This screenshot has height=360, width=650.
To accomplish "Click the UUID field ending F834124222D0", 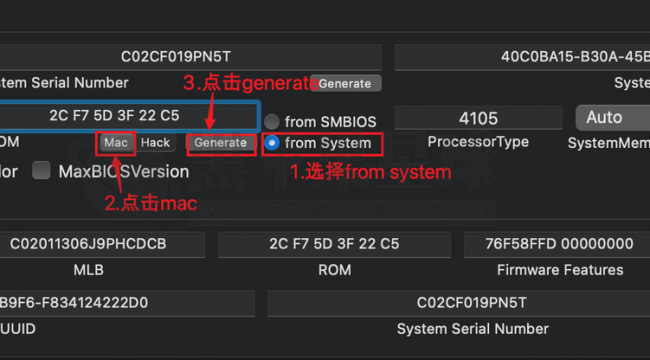I will 127,303.
